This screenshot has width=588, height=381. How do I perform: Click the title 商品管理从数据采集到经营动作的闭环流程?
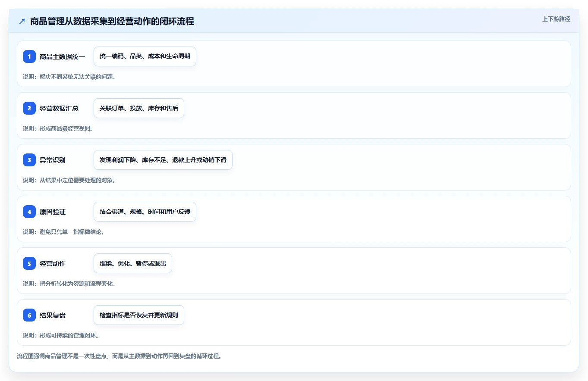pyautogui.click(x=112, y=22)
